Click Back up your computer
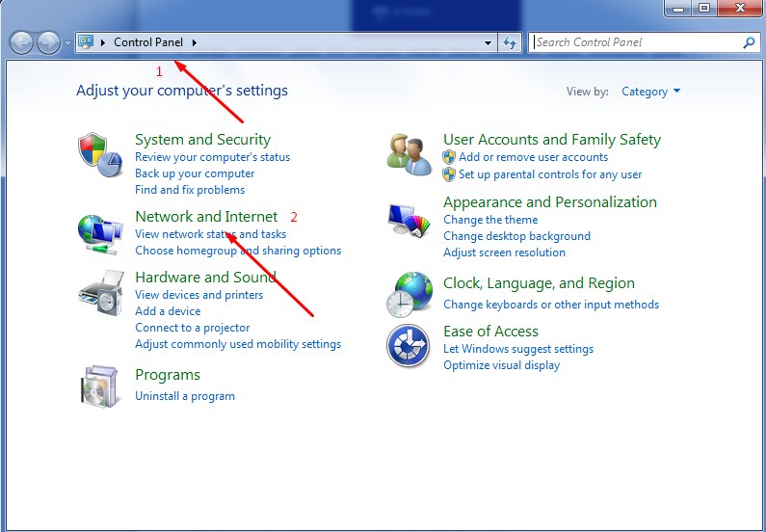The image size is (766, 532). [x=195, y=173]
